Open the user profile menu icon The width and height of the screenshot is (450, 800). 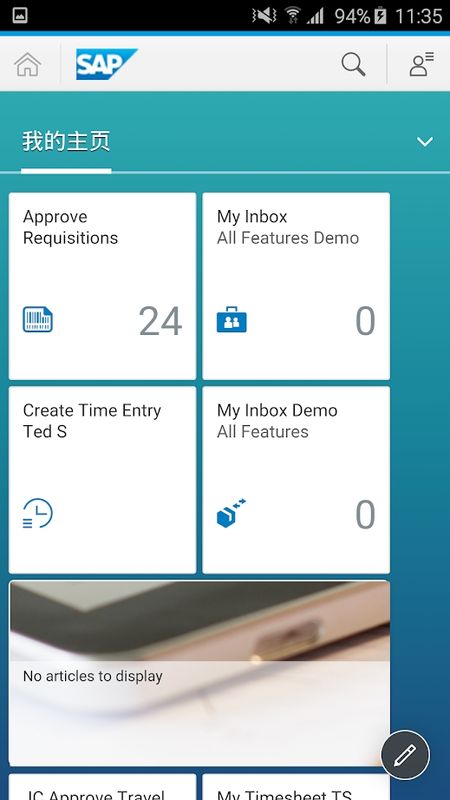[421, 64]
